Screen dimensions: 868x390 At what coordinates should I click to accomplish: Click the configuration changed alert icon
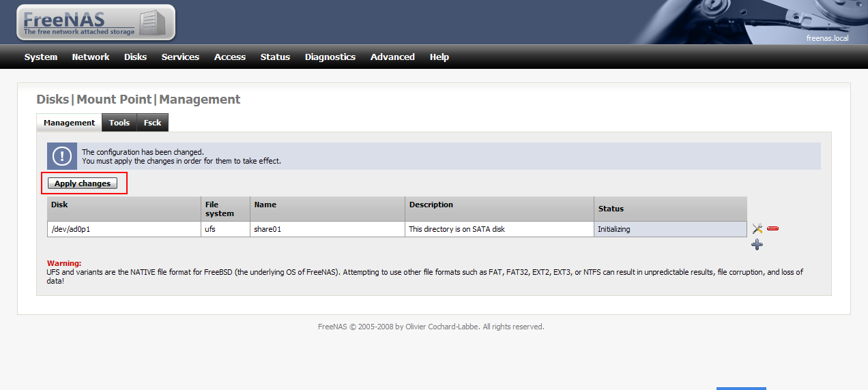[62, 156]
